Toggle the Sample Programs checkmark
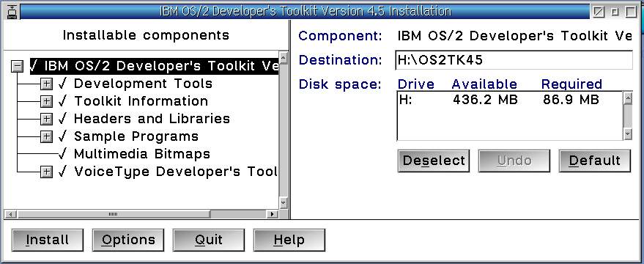The height and width of the screenshot is (264, 644). 62,136
